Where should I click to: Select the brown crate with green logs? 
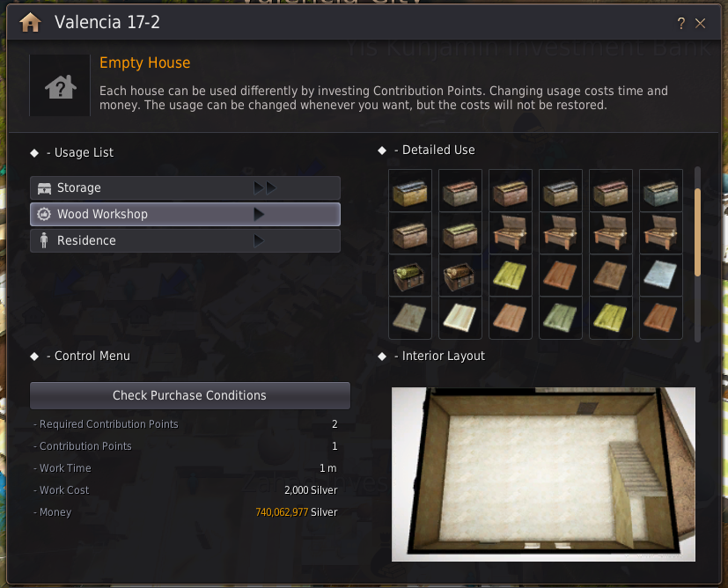tap(460, 233)
